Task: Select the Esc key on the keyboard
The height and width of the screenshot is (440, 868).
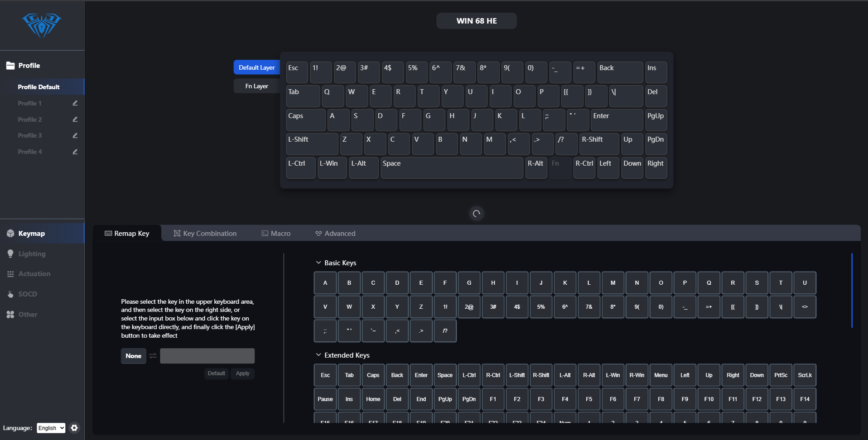Action: [297, 72]
